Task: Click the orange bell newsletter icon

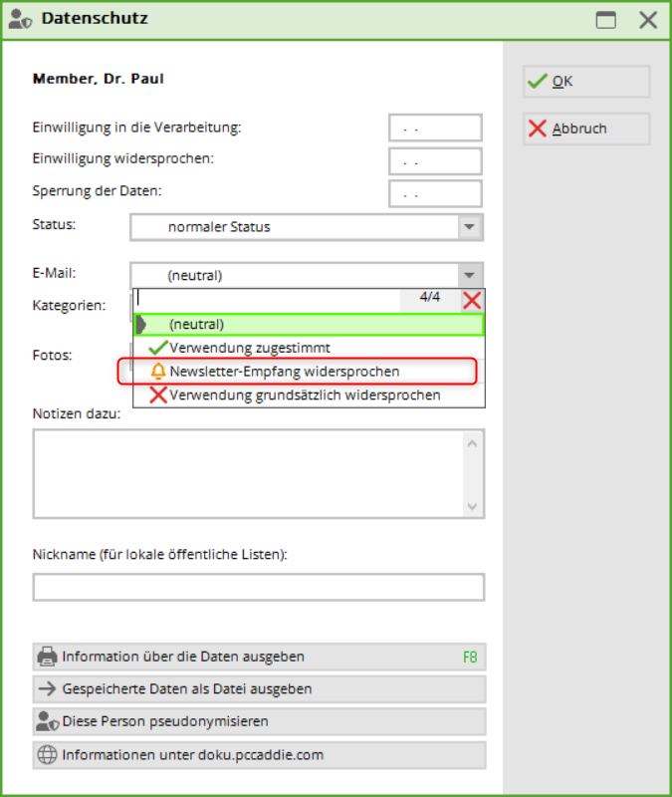Action: 157,372
